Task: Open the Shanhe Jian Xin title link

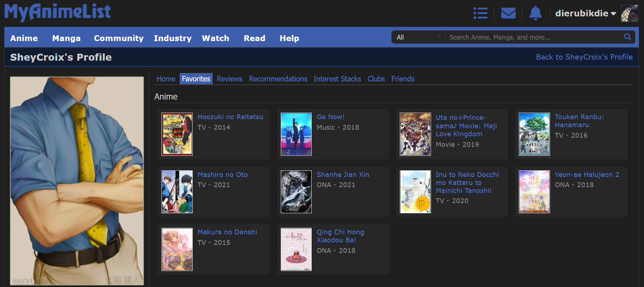Action: pos(343,175)
